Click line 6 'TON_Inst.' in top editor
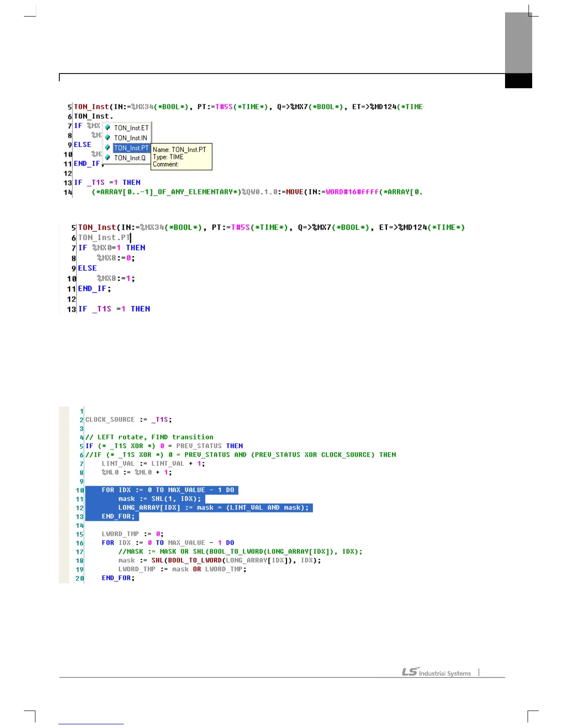The width and height of the screenshot is (563, 728). point(93,116)
